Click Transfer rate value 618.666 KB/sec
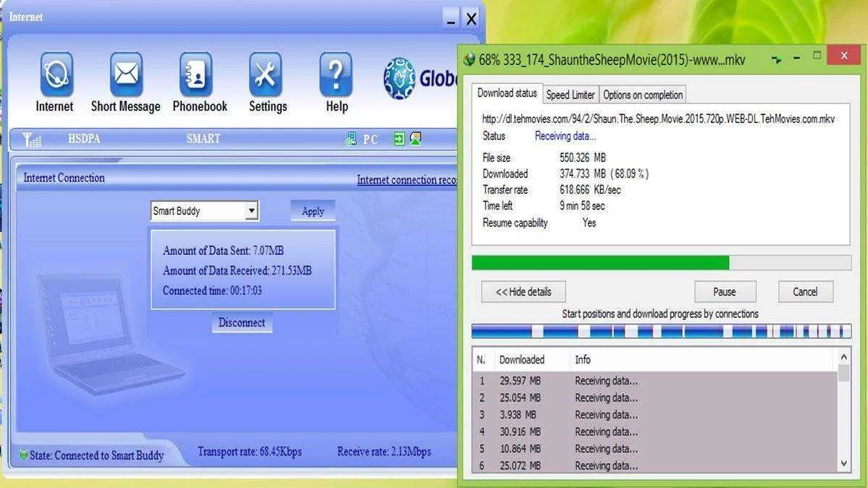 coord(590,190)
